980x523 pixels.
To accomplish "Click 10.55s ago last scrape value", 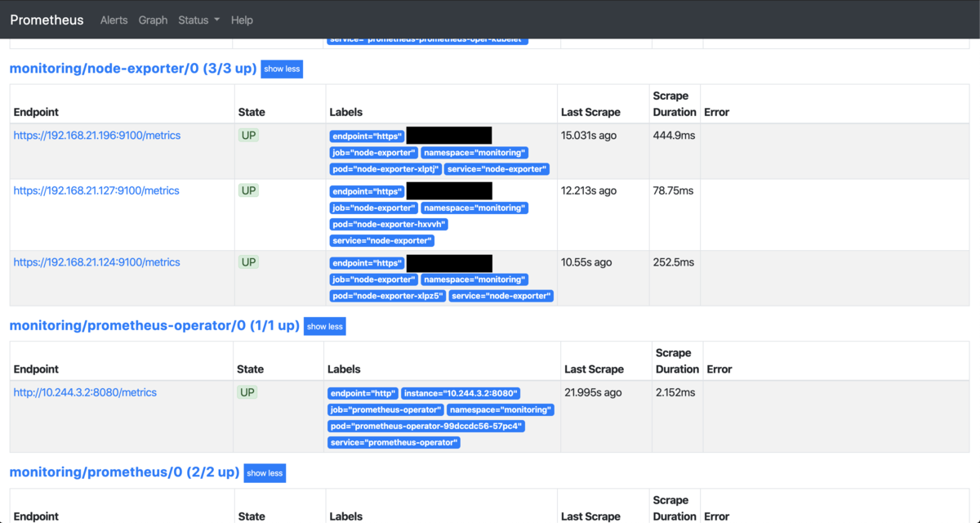I will pos(586,262).
